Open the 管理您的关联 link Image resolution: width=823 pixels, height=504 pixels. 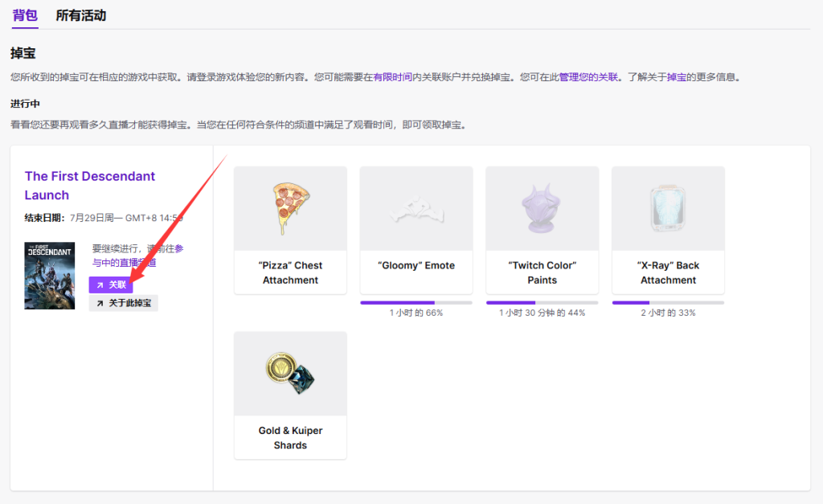tap(588, 77)
